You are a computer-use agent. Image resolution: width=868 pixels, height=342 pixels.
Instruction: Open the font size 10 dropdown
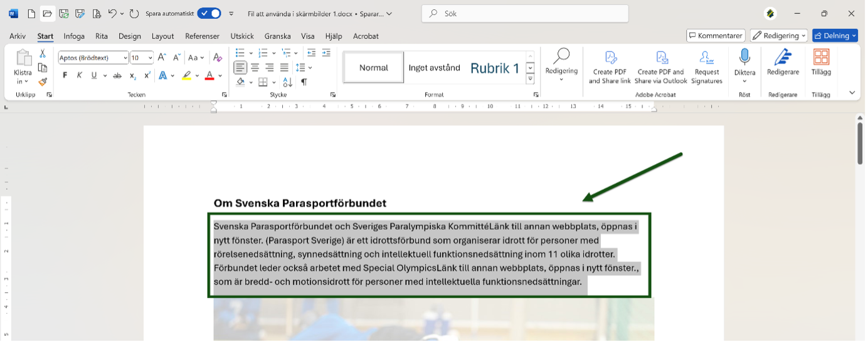click(x=151, y=58)
